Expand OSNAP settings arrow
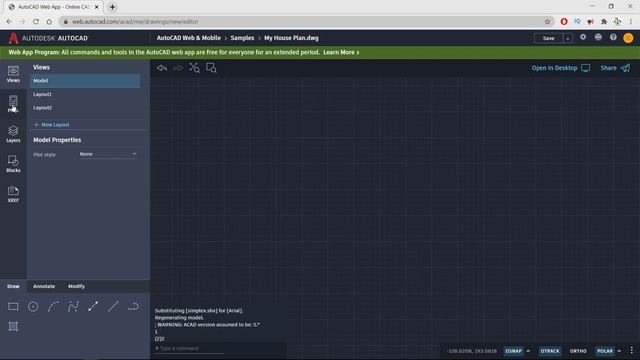Image resolution: width=640 pixels, height=360 pixels. (528, 351)
